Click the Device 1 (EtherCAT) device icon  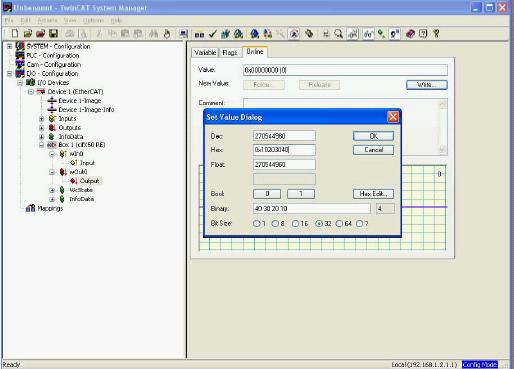(x=41, y=91)
